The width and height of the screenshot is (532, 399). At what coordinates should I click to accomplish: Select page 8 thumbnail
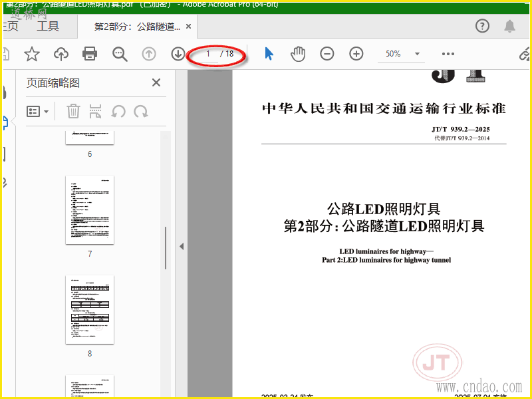click(x=90, y=309)
